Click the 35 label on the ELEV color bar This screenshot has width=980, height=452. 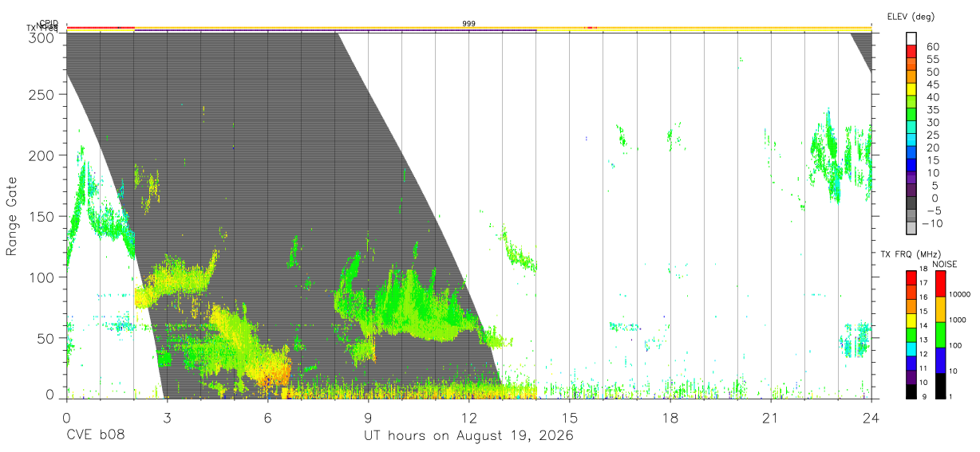point(932,110)
